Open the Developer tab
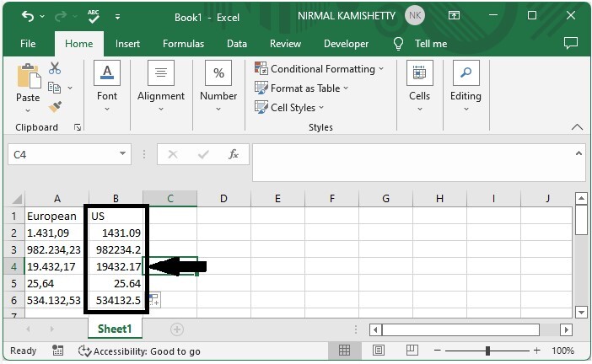The image size is (592, 364). [347, 44]
